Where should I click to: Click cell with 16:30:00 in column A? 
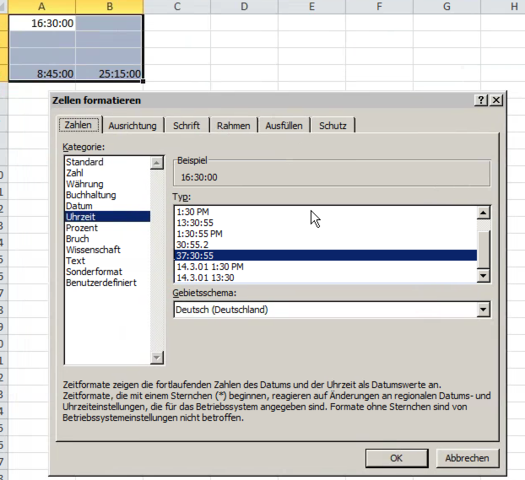click(x=42, y=23)
